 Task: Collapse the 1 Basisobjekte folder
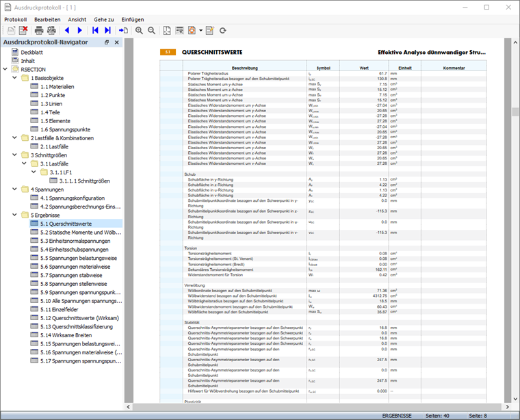point(14,78)
